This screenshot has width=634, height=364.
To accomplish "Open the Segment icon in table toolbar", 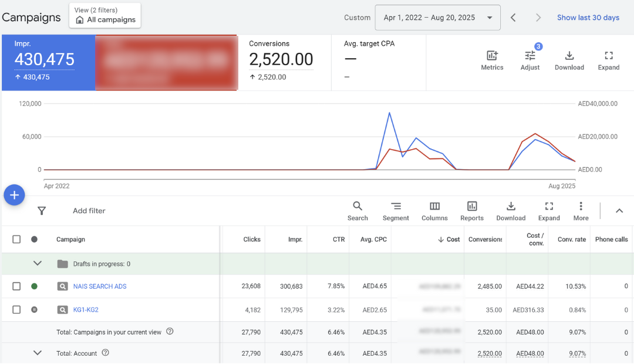I will (x=396, y=207).
